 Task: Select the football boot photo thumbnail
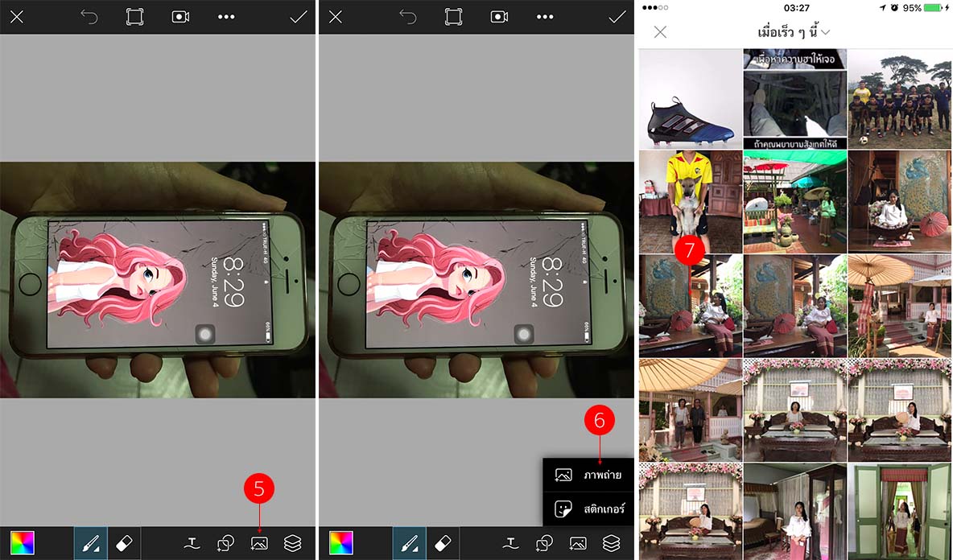point(690,99)
